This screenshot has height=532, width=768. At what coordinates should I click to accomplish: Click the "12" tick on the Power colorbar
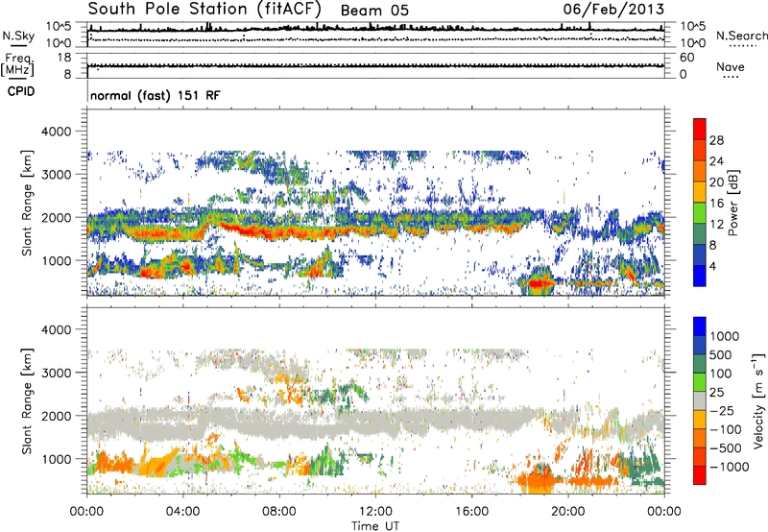click(716, 225)
